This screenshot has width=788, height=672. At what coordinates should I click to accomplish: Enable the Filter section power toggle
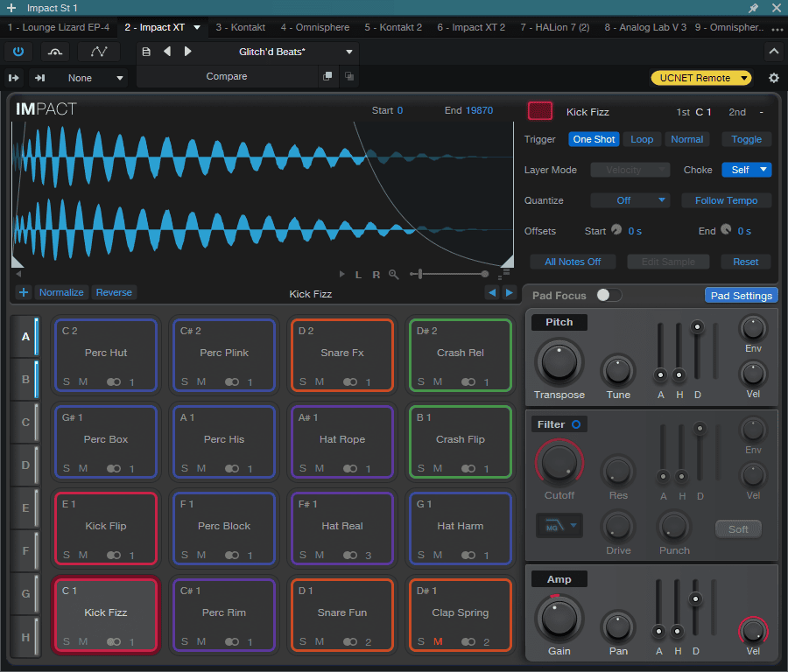pyautogui.click(x=576, y=424)
